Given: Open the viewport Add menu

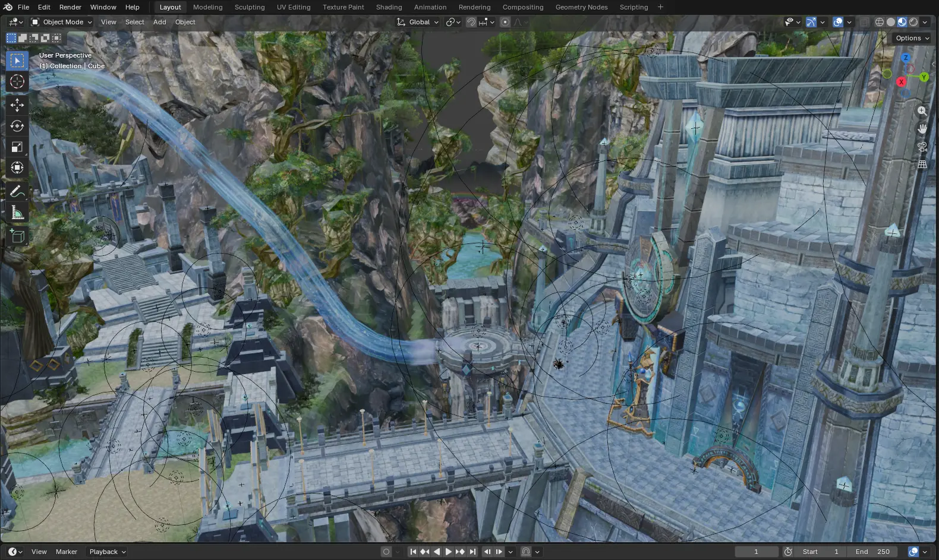Looking at the screenshot, I should click(x=159, y=22).
